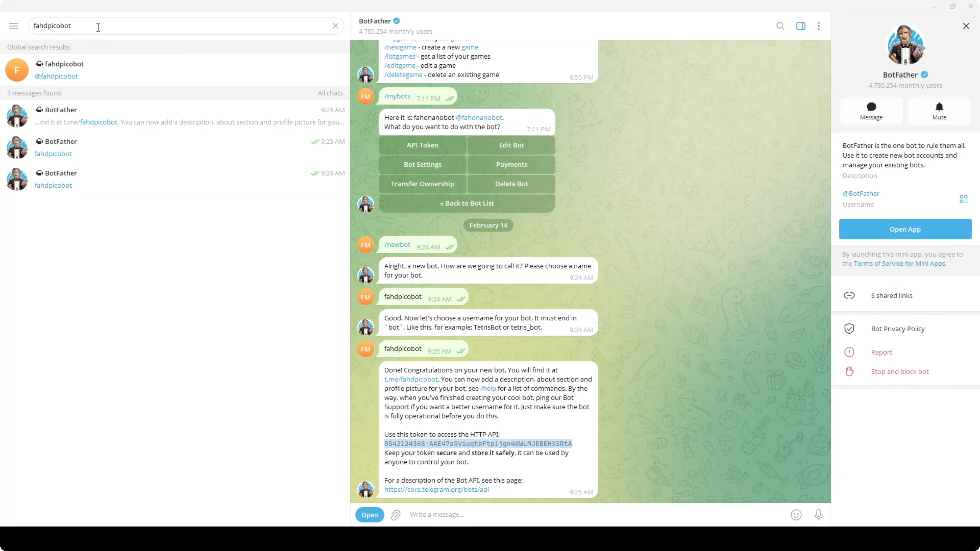Screen dimensions: 980x551
Task: Open the t.me/fahdpicobot link in message
Action: [411, 379]
